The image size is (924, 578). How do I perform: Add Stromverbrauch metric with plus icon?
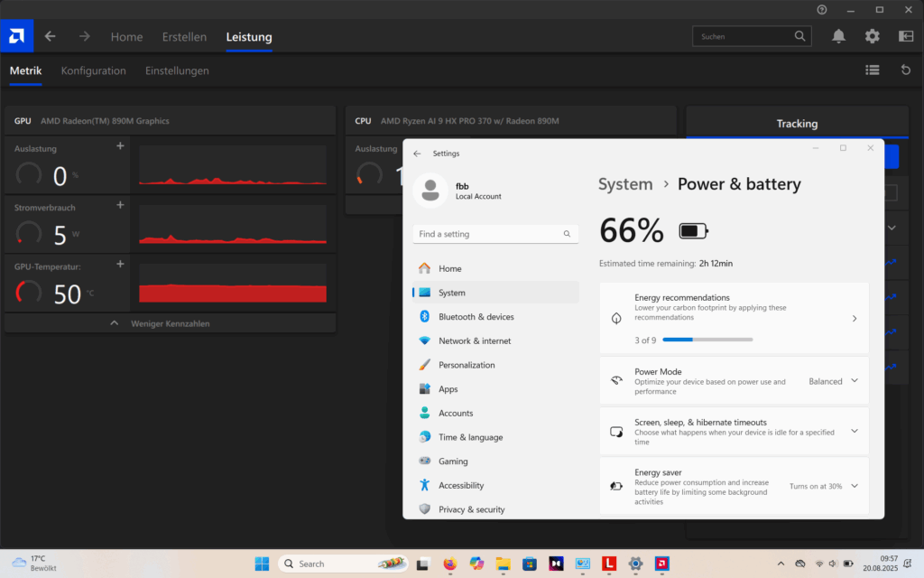click(x=120, y=205)
